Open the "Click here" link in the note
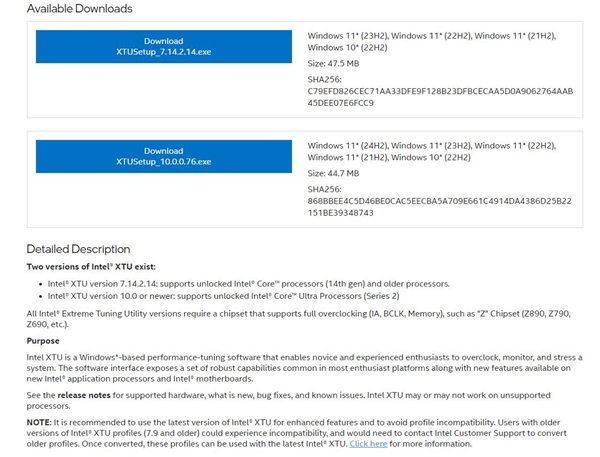The width and height of the screenshot is (600, 457). (x=368, y=443)
